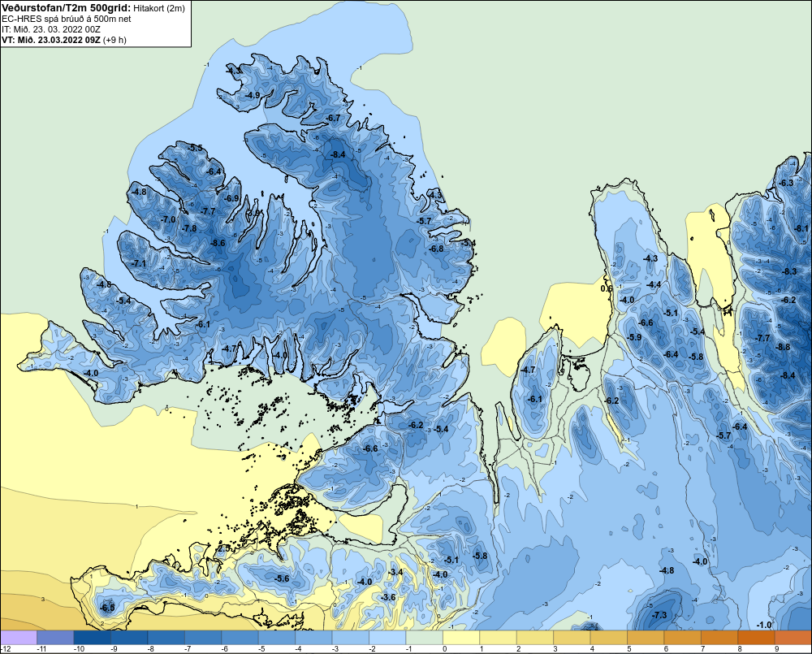Screen dimensions: 812x654
Task: Click the -7.1 temperature label
Action: coord(138,264)
